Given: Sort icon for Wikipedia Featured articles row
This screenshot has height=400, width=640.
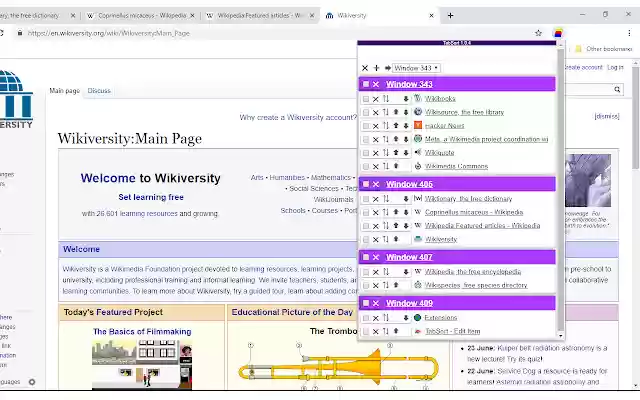Looking at the screenshot, I should coord(386,226).
